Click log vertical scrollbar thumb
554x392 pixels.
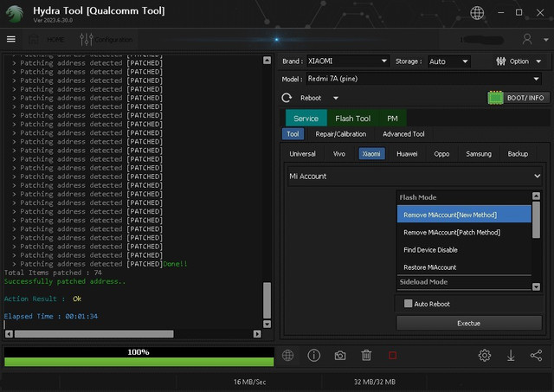tap(267, 300)
